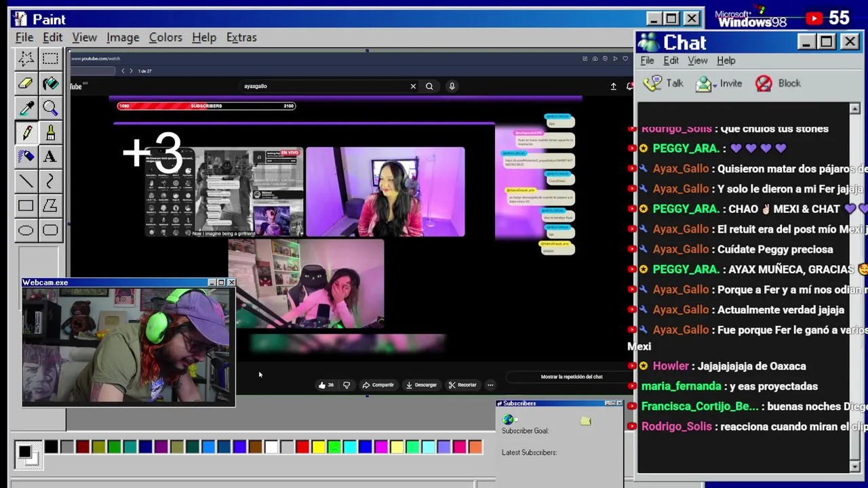
Task: Open the File menu in Chat window
Action: tap(647, 60)
